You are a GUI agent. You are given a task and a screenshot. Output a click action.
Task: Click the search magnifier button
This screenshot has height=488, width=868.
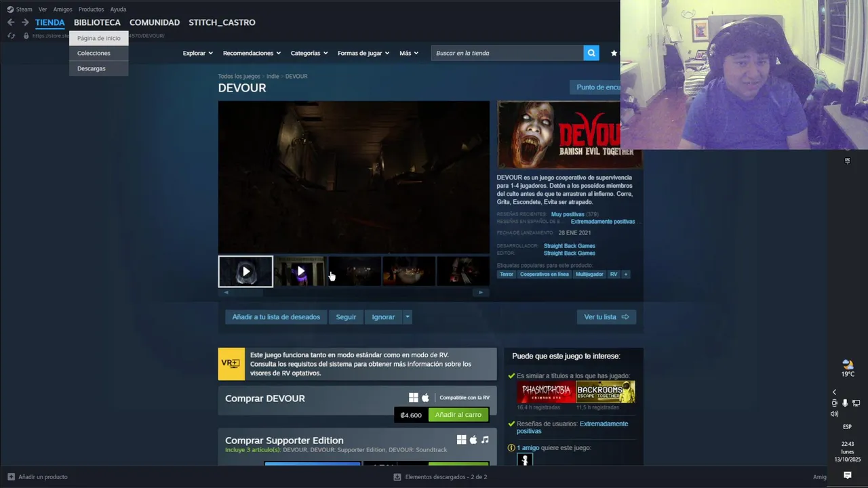(591, 53)
